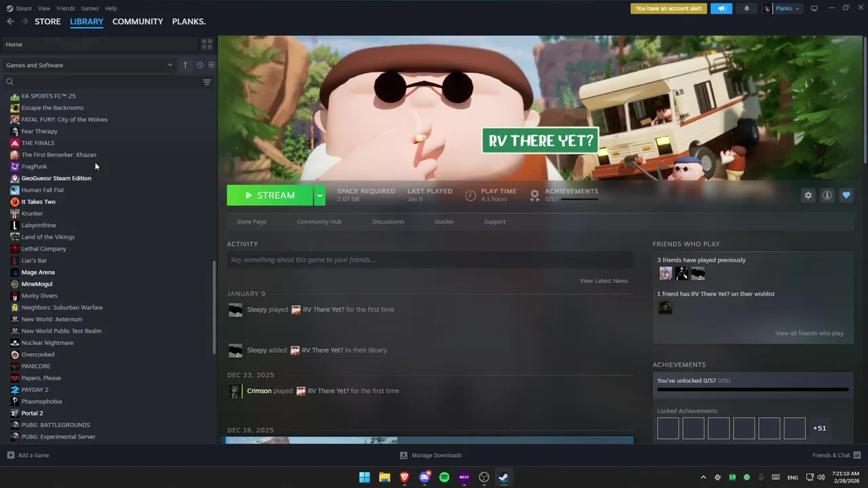
Task: Switch to the COMMUNITY tab
Action: (138, 22)
